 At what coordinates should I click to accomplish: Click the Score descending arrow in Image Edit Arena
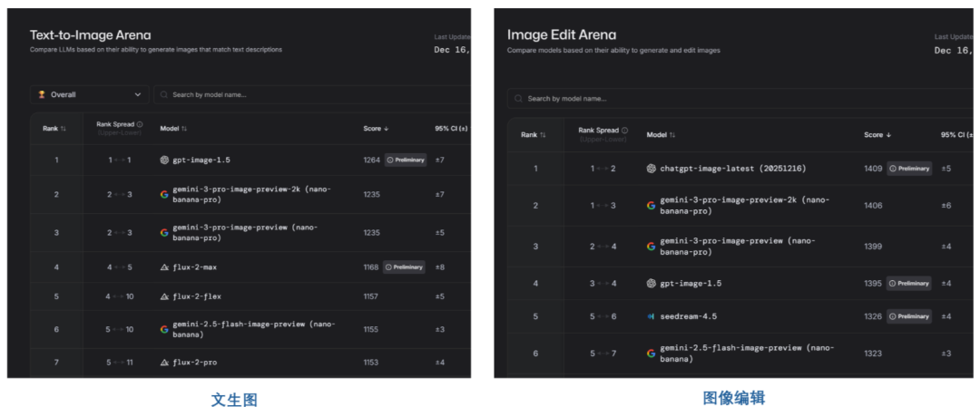point(887,135)
